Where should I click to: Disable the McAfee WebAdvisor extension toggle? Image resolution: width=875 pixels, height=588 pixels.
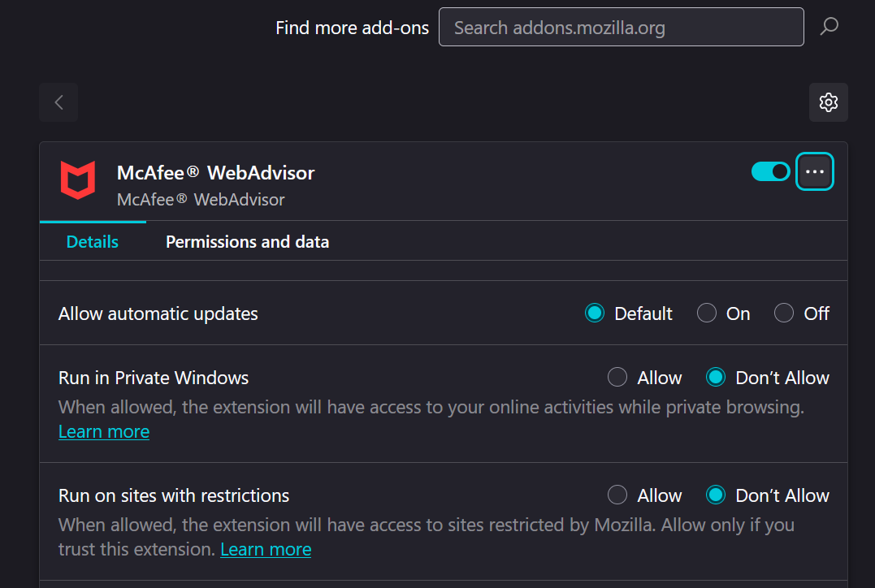coord(770,171)
